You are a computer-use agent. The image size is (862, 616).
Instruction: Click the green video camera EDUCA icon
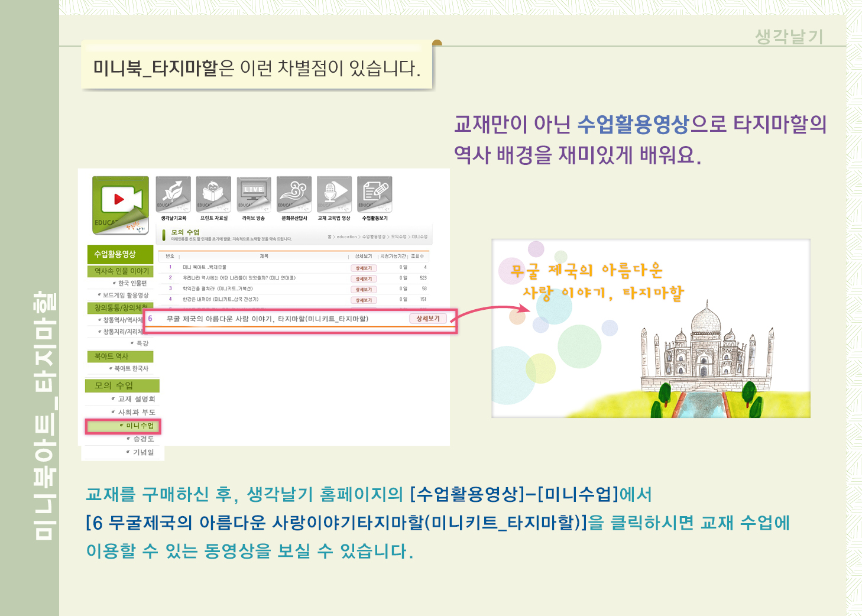pyautogui.click(x=120, y=204)
